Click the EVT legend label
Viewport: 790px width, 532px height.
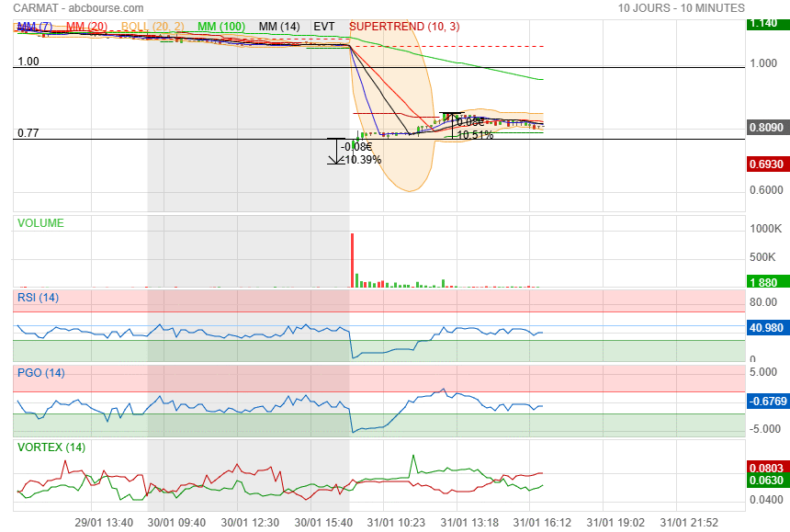(x=324, y=27)
